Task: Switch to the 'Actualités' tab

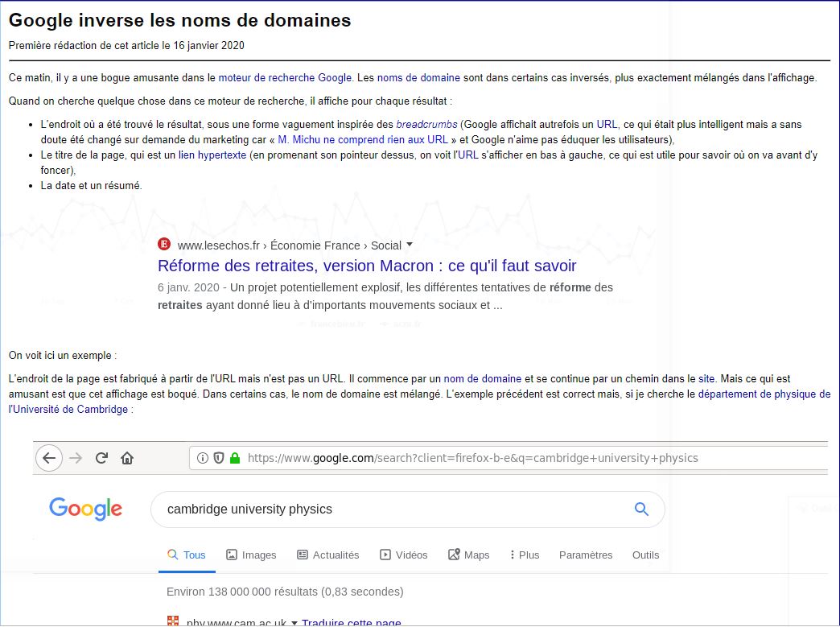Action: (327, 555)
